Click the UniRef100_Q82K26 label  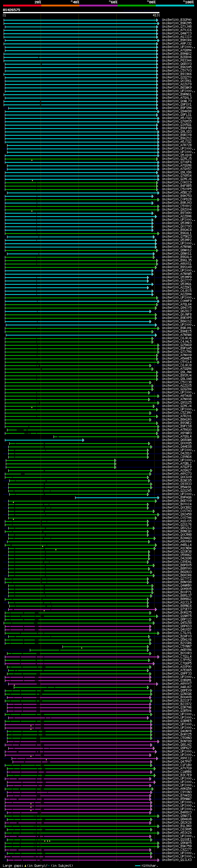pos(177,822)
